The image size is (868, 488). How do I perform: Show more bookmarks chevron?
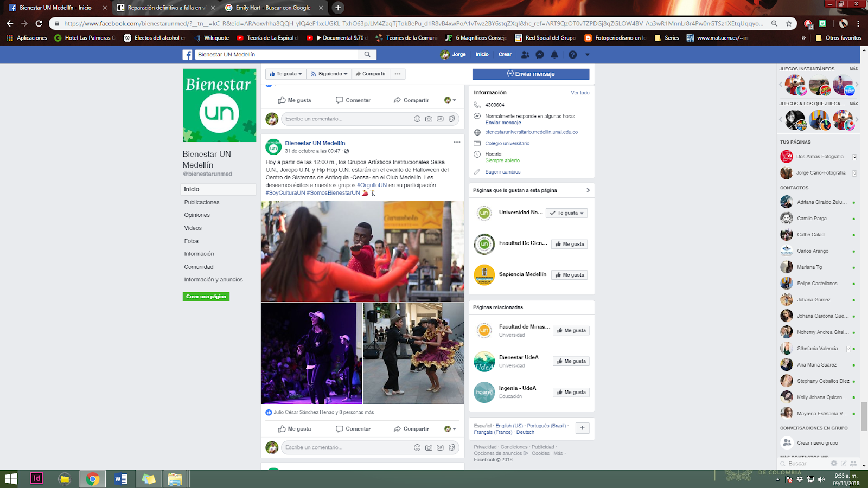coord(803,38)
